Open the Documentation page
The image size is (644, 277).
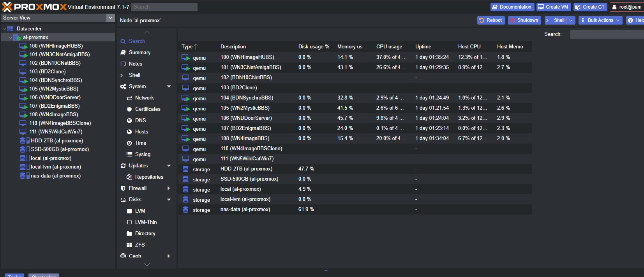click(x=512, y=7)
